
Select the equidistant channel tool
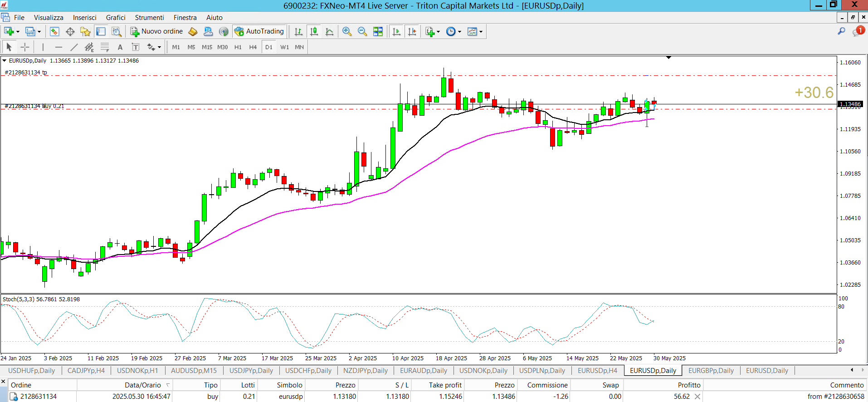(x=89, y=47)
